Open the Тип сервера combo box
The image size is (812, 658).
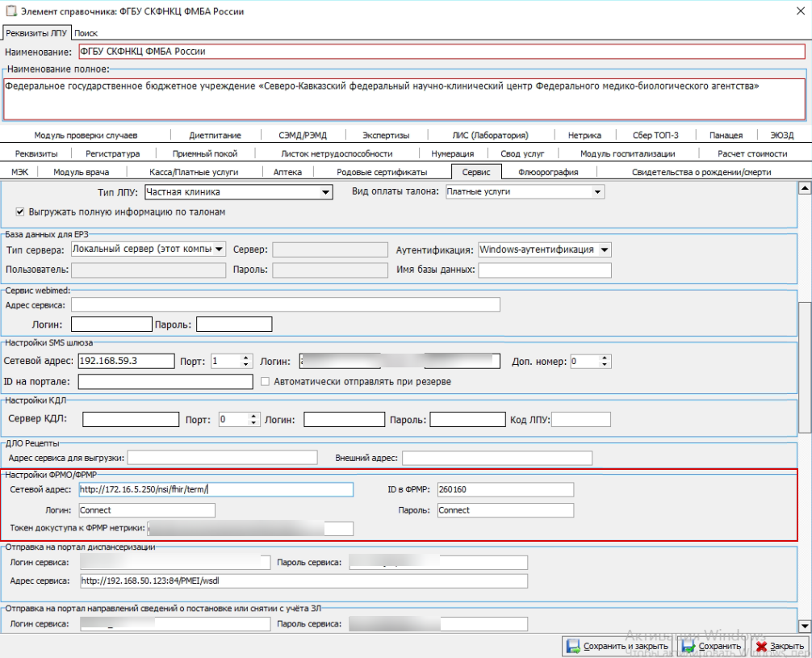(219, 249)
